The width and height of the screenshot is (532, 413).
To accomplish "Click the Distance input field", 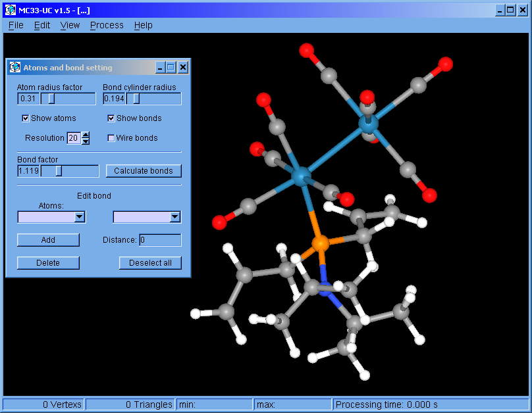I will 160,240.
